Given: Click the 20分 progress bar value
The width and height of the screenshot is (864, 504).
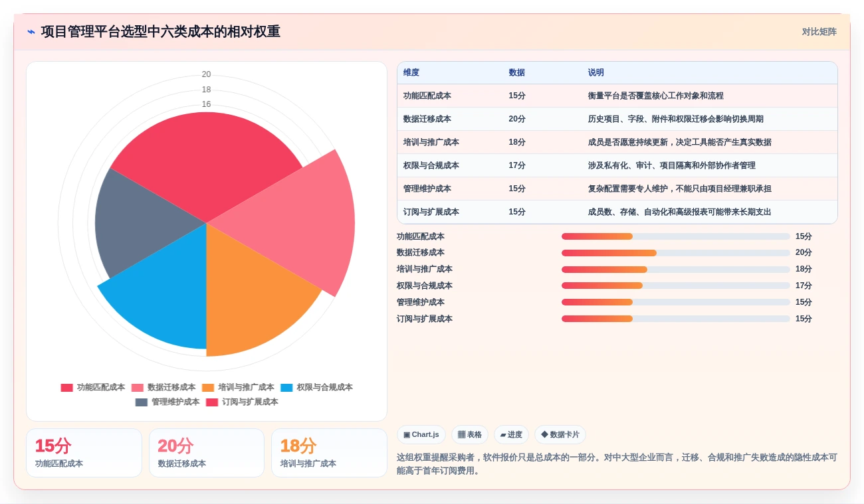Looking at the screenshot, I should point(804,253).
